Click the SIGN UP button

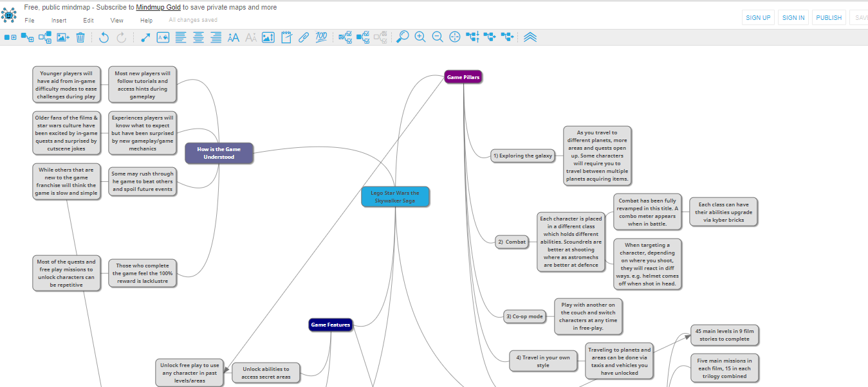pos(758,18)
